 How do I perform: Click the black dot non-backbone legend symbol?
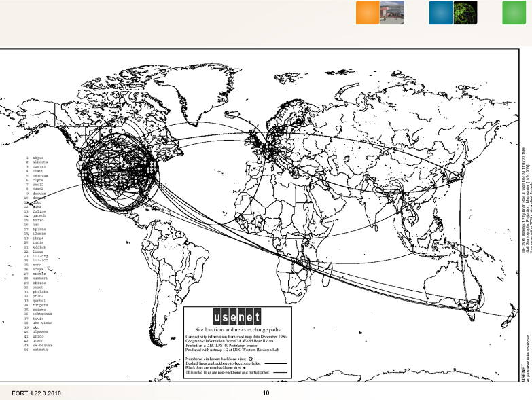click(x=245, y=367)
